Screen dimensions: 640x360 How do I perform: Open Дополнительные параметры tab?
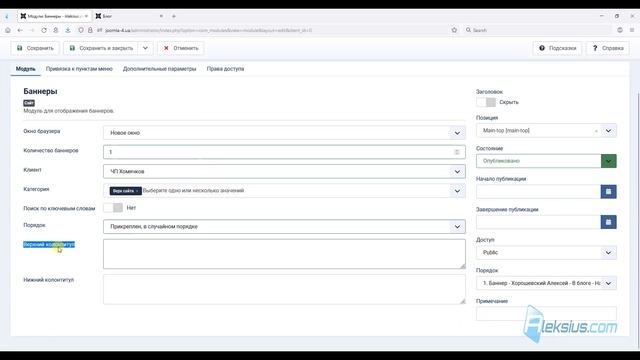pyautogui.click(x=160, y=69)
